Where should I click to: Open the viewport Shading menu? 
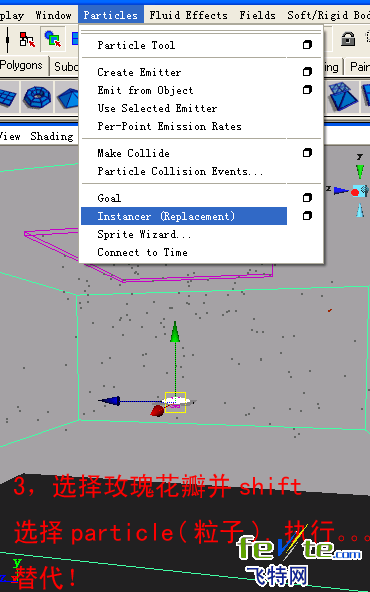click(x=52, y=136)
